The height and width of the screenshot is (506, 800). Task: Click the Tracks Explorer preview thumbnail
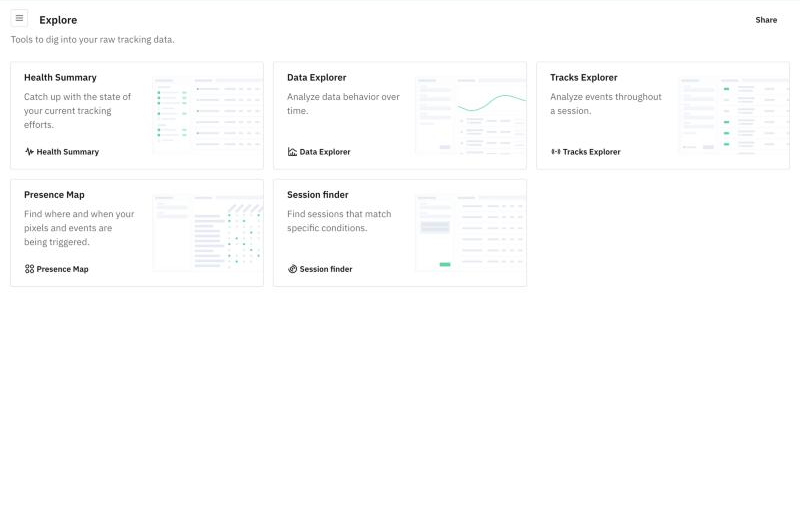pyautogui.click(x=734, y=115)
